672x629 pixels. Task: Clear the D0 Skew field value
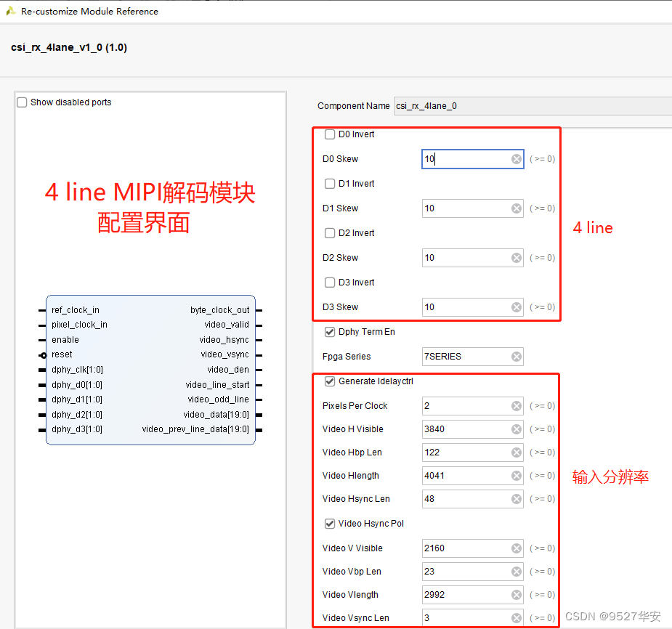coord(517,159)
